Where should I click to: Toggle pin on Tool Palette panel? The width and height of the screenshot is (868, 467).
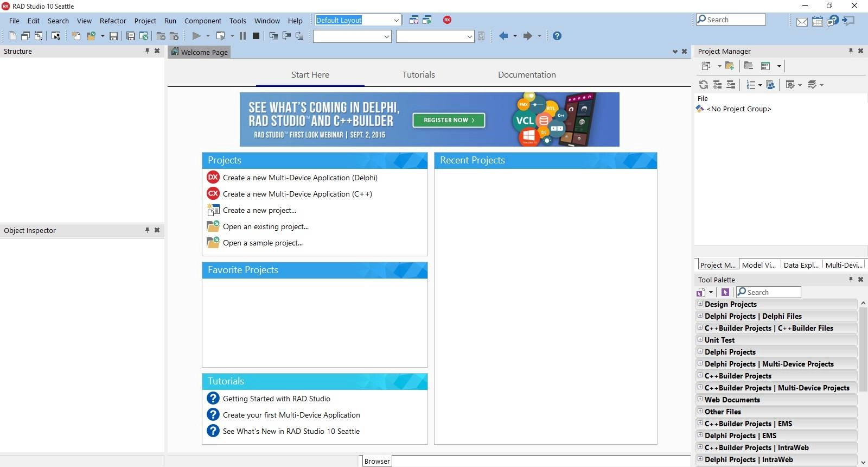click(x=851, y=279)
